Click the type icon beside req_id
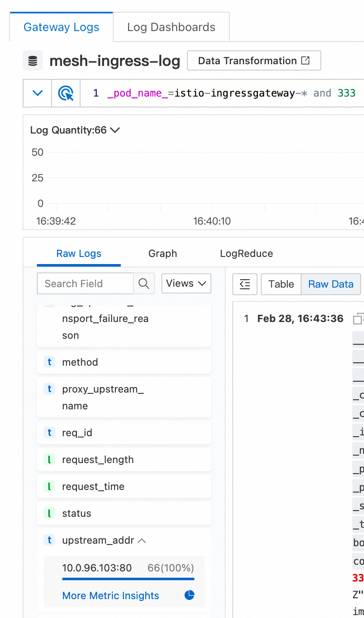Screen dimensions: 364x618 tap(49, 432)
